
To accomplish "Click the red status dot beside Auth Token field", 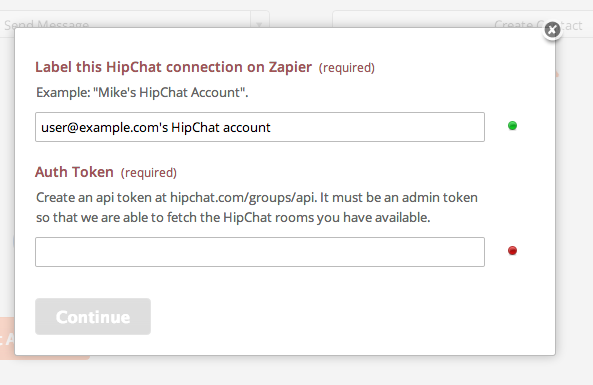I will click(512, 250).
